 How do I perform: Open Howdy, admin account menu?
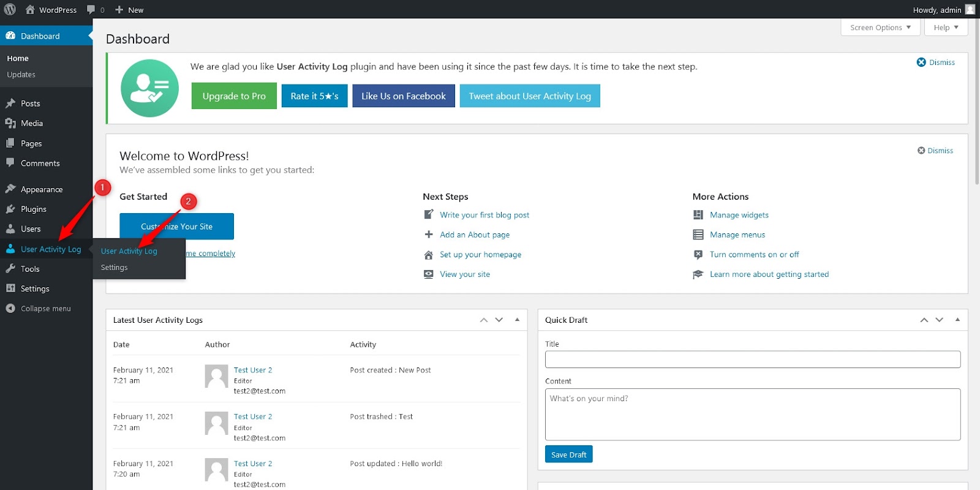click(943, 9)
